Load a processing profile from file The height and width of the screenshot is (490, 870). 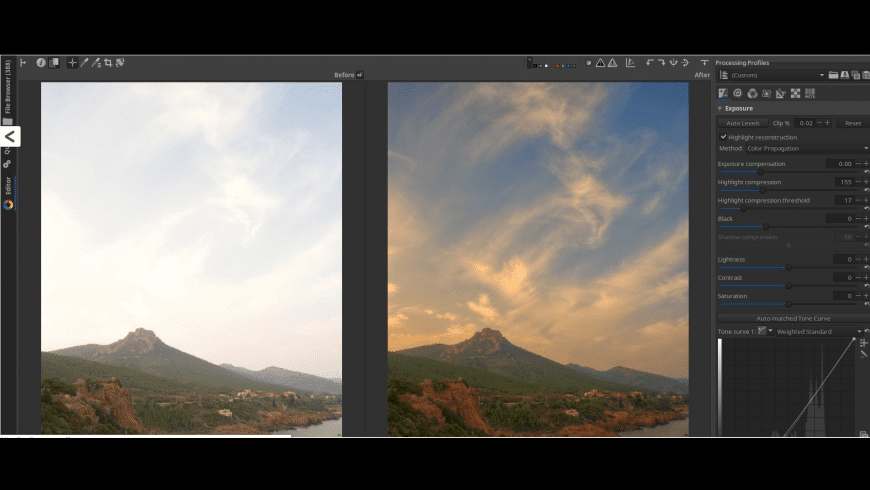(x=833, y=75)
